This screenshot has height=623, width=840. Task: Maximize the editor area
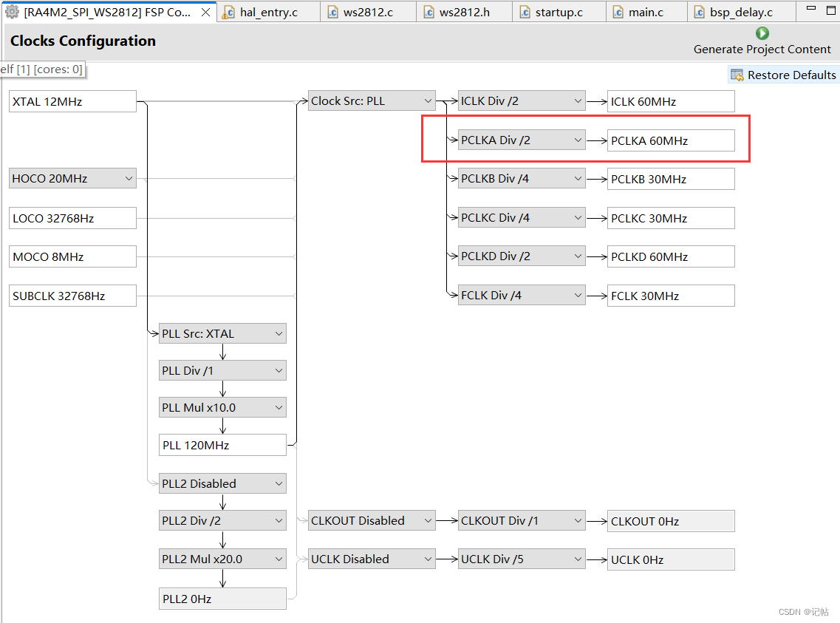(x=831, y=9)
